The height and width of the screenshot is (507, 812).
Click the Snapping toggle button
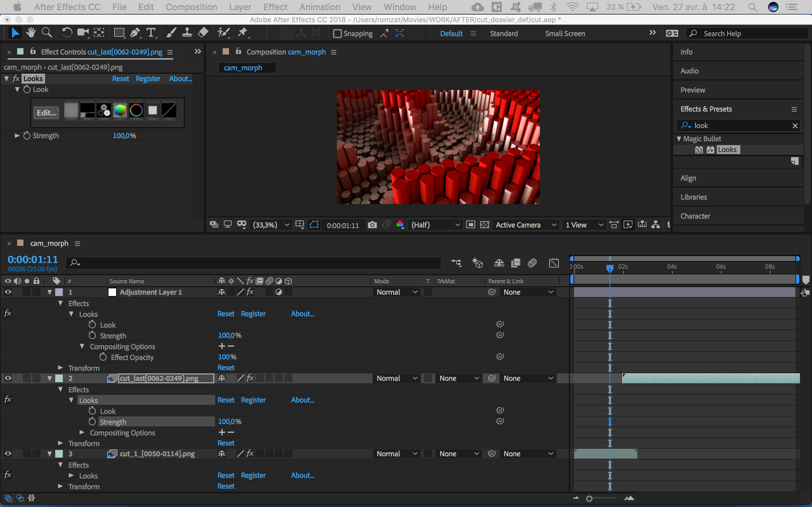337,33
